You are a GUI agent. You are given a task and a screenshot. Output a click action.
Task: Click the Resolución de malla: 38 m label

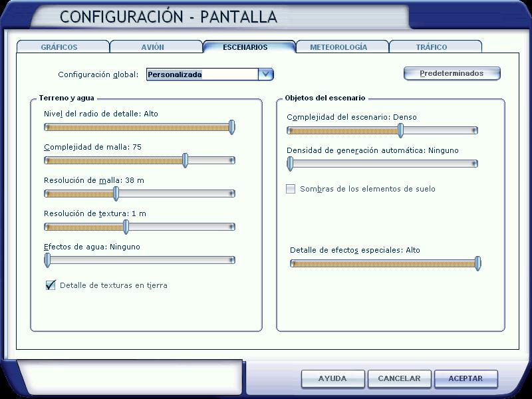click(94, 180)
